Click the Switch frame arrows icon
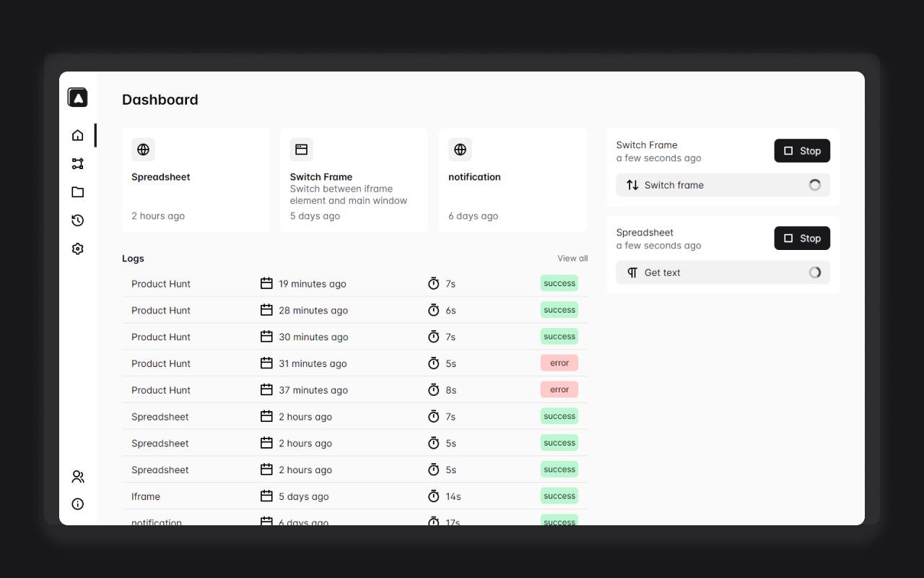This screenshot has width=924, height=578. coord(632,185)
